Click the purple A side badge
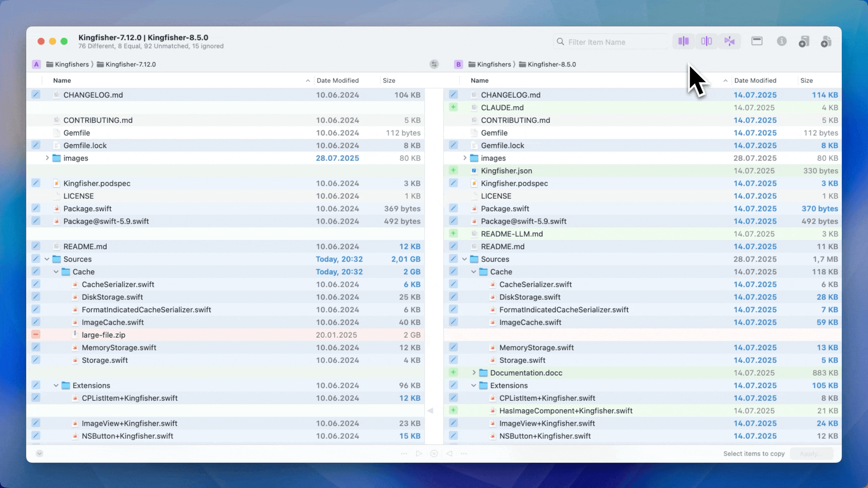 [x=36, y=64]
